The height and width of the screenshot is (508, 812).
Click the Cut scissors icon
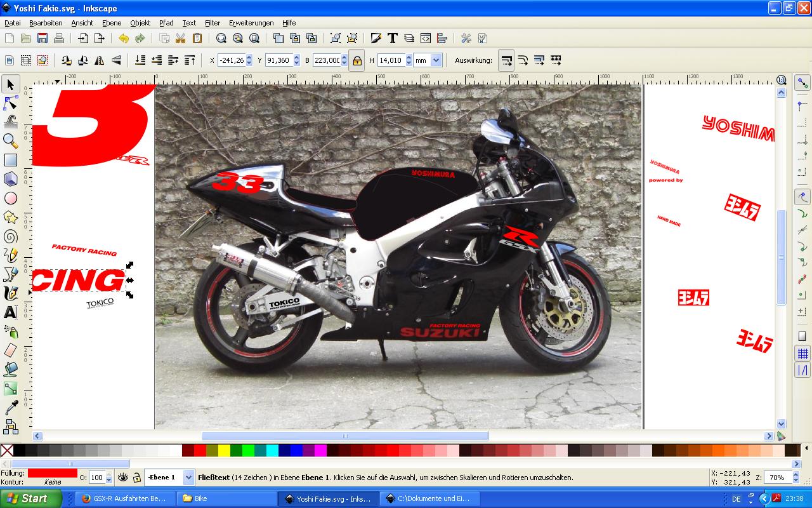click(x=180, y=38)
